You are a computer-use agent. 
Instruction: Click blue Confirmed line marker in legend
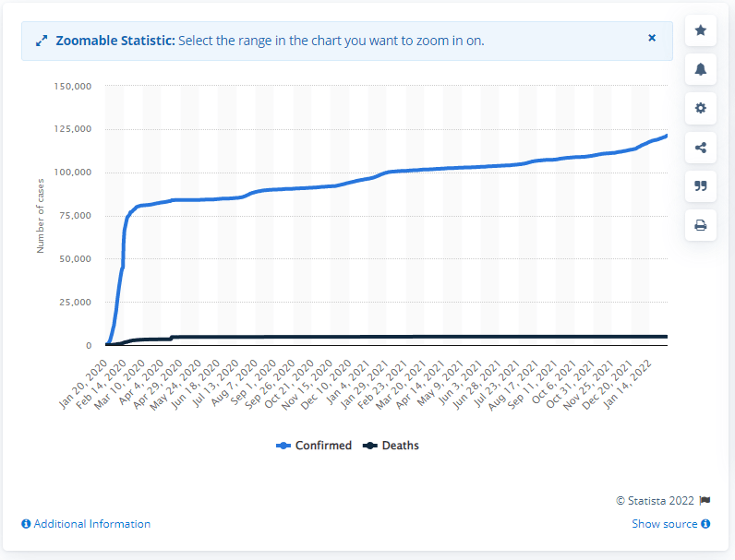click(284, 446)
